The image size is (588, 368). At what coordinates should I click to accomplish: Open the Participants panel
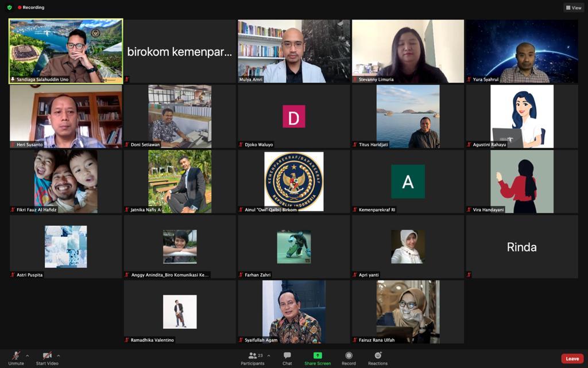point(253,358)
